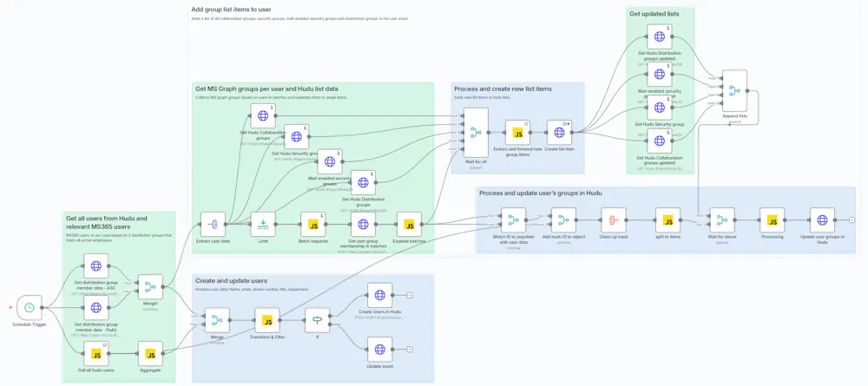Open the Add hudu ID to object node
Image resolution: width=868 pixels, height=386 pixels.
pos(563,220)
